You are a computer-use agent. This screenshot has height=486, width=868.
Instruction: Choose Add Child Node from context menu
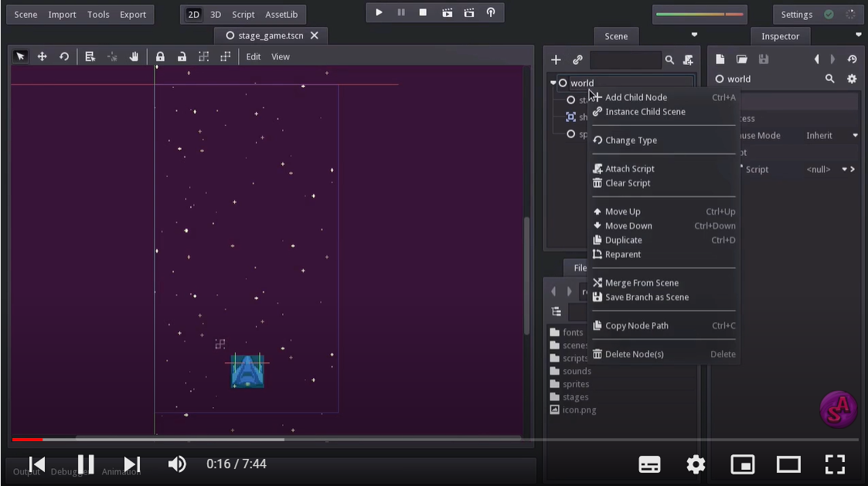tap(664, 97)
